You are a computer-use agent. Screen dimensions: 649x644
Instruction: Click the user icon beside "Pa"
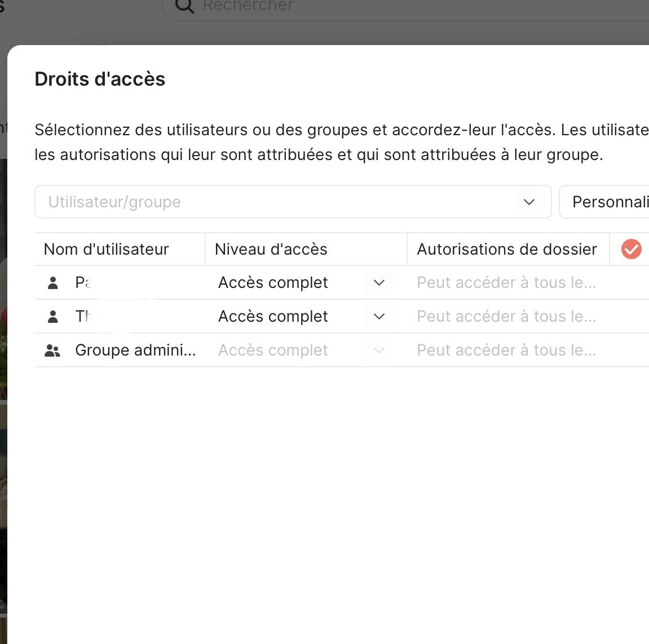(53, 283)
